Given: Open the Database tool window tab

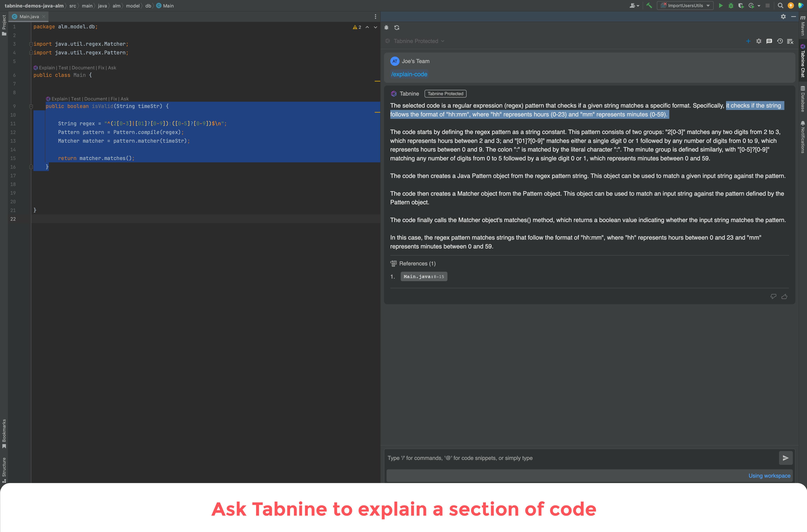Looking at the screenshot, I should click(x=803, y=99).
